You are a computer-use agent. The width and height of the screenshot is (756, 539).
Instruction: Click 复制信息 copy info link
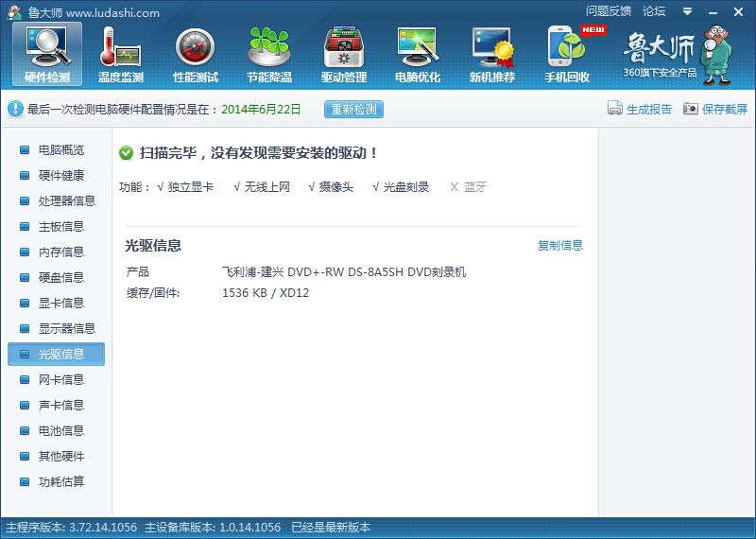coord(560,246)
